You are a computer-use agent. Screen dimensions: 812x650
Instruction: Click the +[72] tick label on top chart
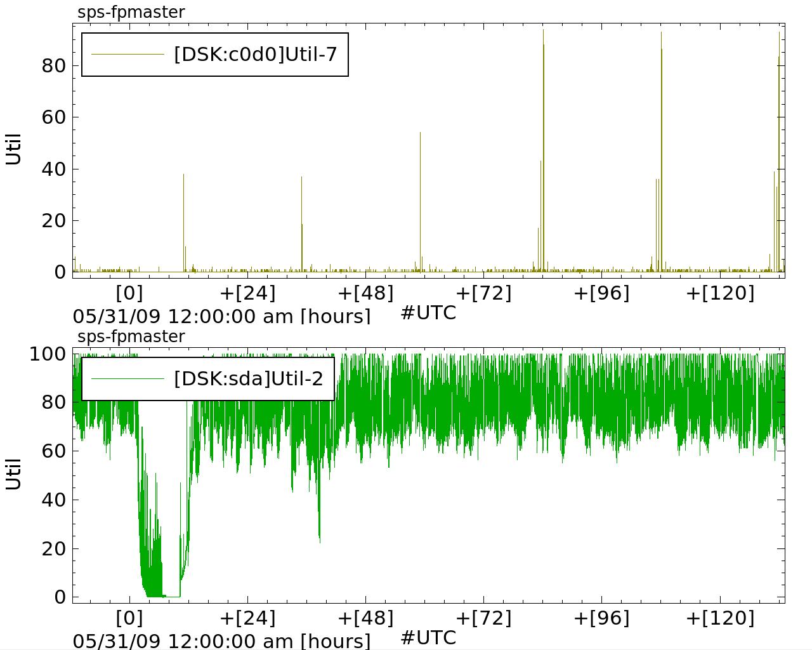(483, 293)
